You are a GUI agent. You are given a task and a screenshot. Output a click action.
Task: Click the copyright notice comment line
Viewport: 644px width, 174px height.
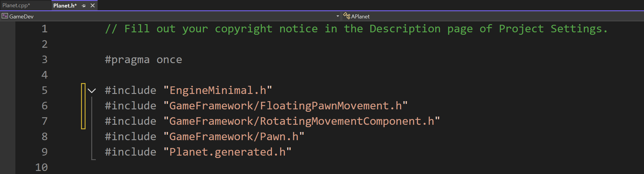coord(356,29)
